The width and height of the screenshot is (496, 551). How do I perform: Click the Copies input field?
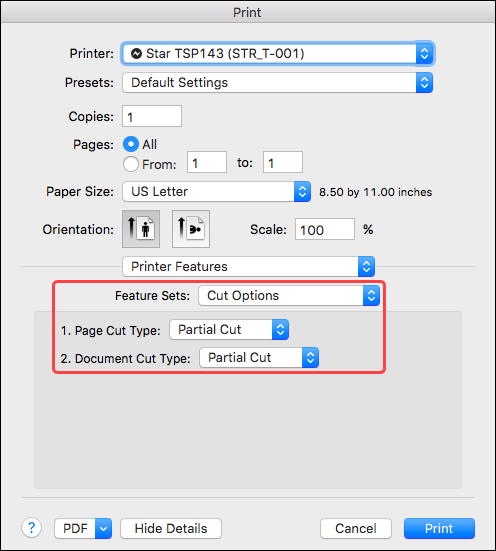[152, 116]
